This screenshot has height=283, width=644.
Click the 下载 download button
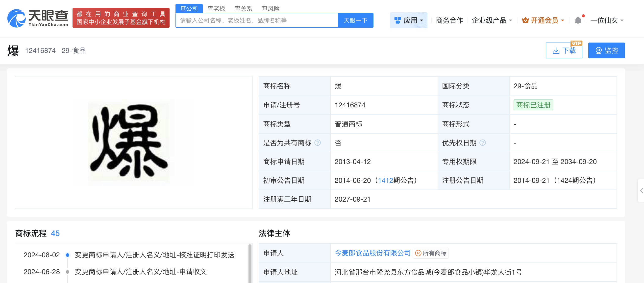(x=564, y=50)
